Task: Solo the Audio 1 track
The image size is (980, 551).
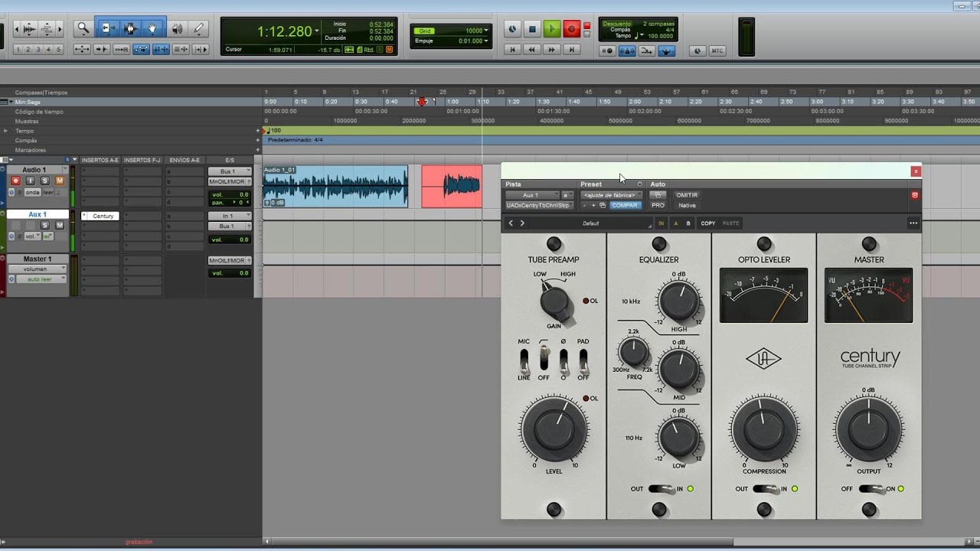Action: click(45, 181)
